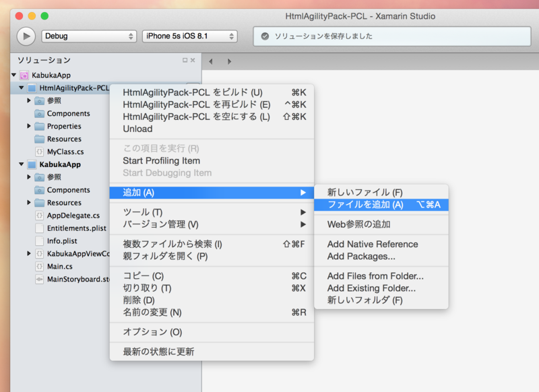The width and height of the screenshot is (539, 392).
Task: Click the checkmark status icon
Action: (265, 36)
